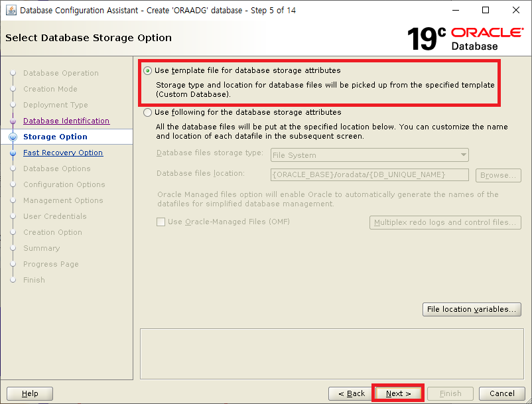Open the Database Identification step link
The width and height of the screenshot is (532, 404).
tap(66, 121)
